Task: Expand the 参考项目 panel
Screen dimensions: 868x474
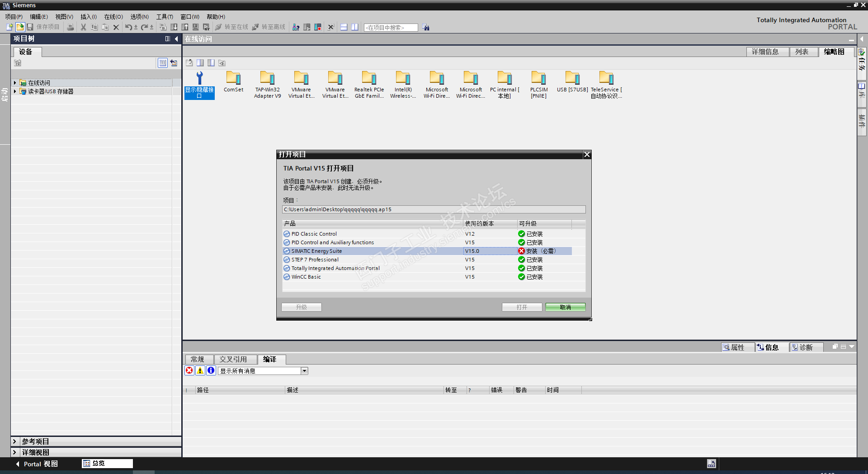Action: coord(14,441)
